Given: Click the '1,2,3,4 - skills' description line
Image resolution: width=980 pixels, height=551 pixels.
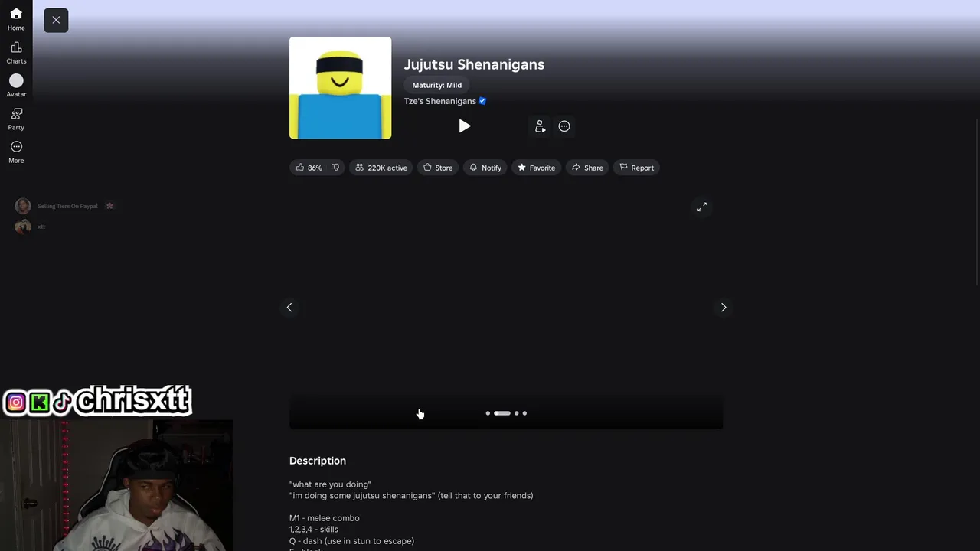Looking at the screenshot, I should [x=314, y=530].
